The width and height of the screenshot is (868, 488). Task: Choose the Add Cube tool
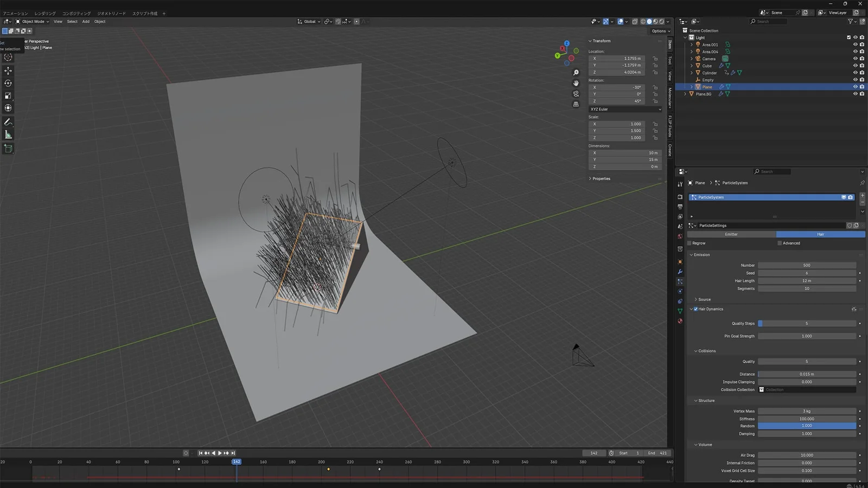pyautogui.click(x=8, y=149)
